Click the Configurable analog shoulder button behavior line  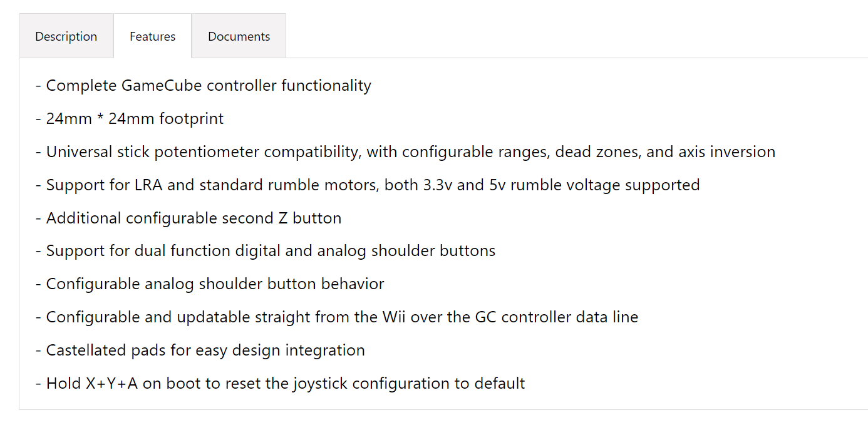[210, 284]
